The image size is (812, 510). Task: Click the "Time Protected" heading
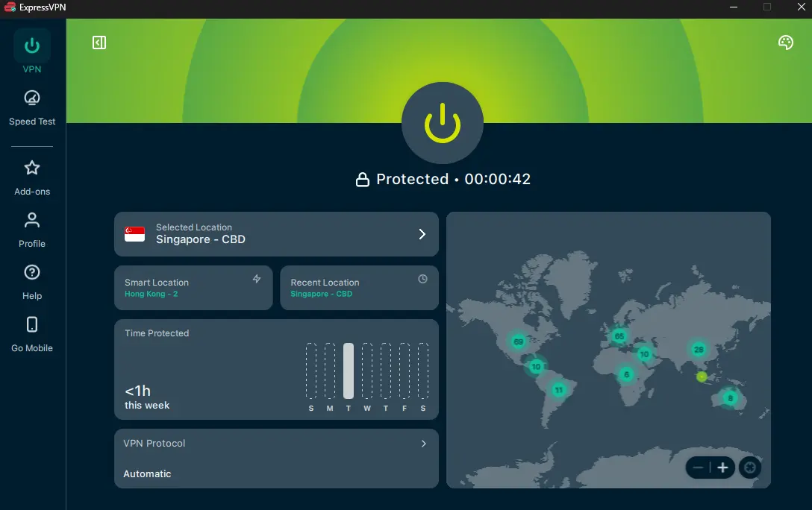pyautogui.click(x=157, y=333)
